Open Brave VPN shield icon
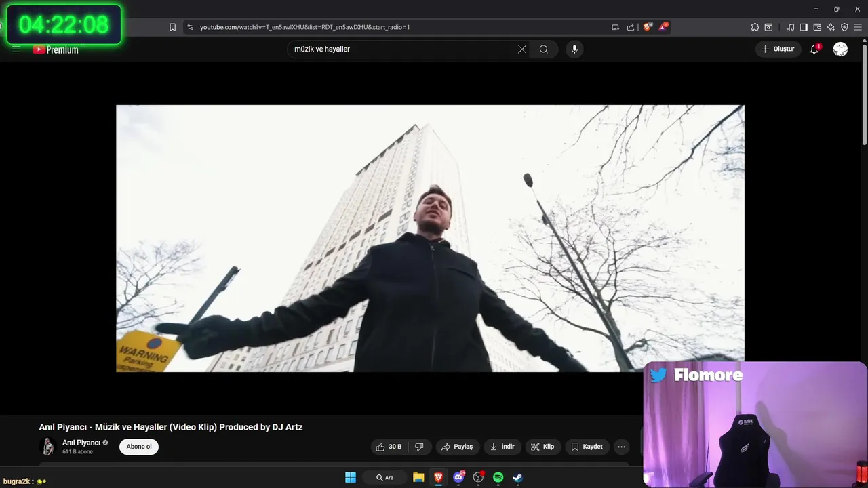 (844, 27)
